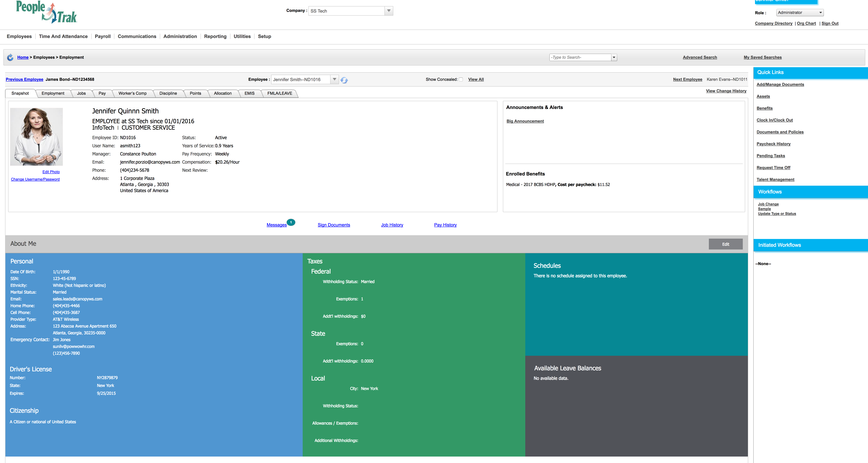Toggle the Show Concealed checkbox
Image resolution: width=868 pixels, height=463 pixels.
(x=461, y=80)
